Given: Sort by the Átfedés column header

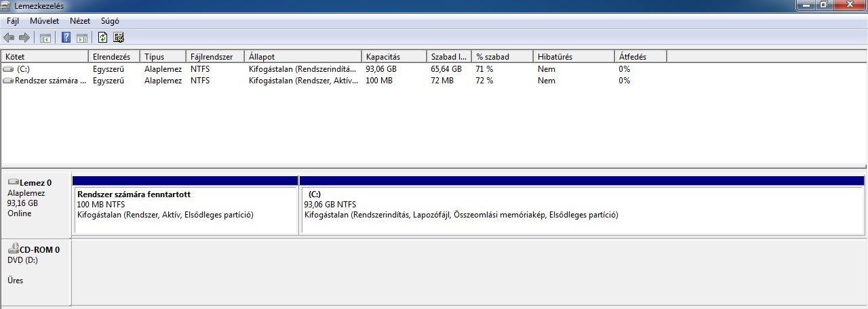Looking at the screenshot, I should click(641, 57).
